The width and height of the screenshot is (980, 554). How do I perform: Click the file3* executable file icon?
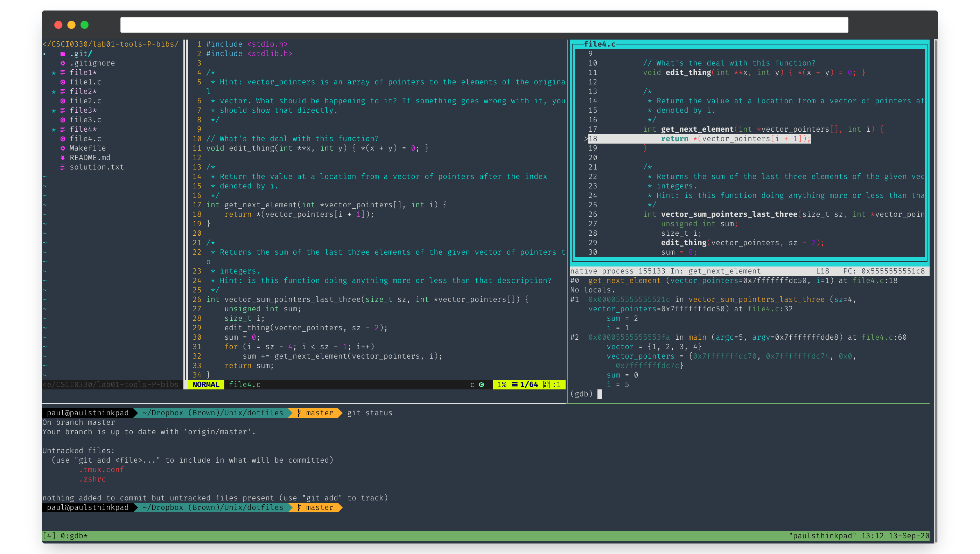[63, 110]
